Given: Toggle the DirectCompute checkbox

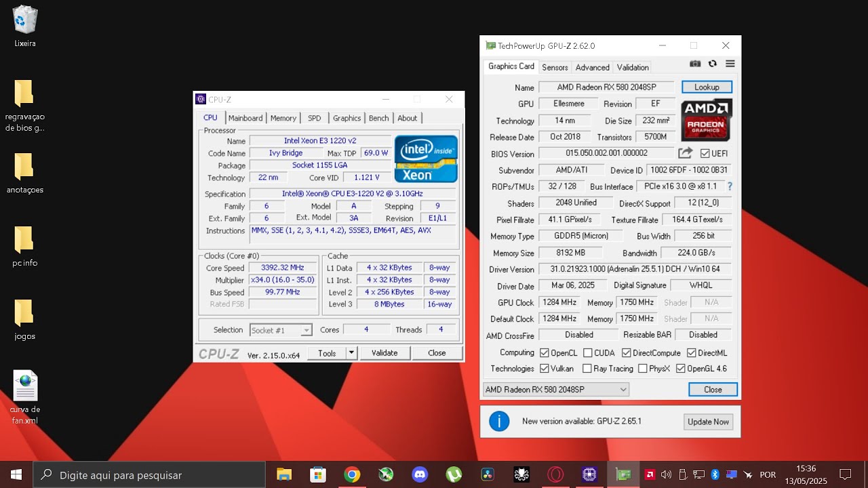Looking at the screenshot, I should [x=626, y=353].
